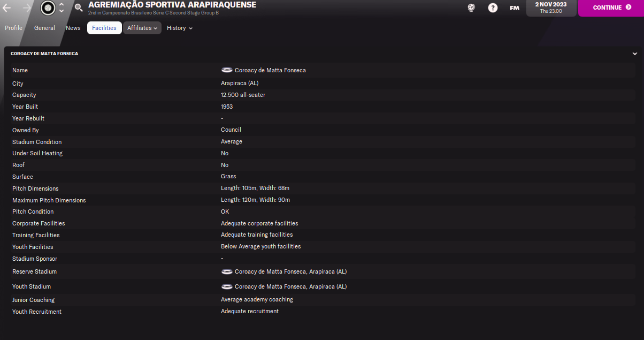The height and width of the screenshot is (340, 644).
Task: Click stadium icon in Youth Stadium row
Action: coord(227,286)
